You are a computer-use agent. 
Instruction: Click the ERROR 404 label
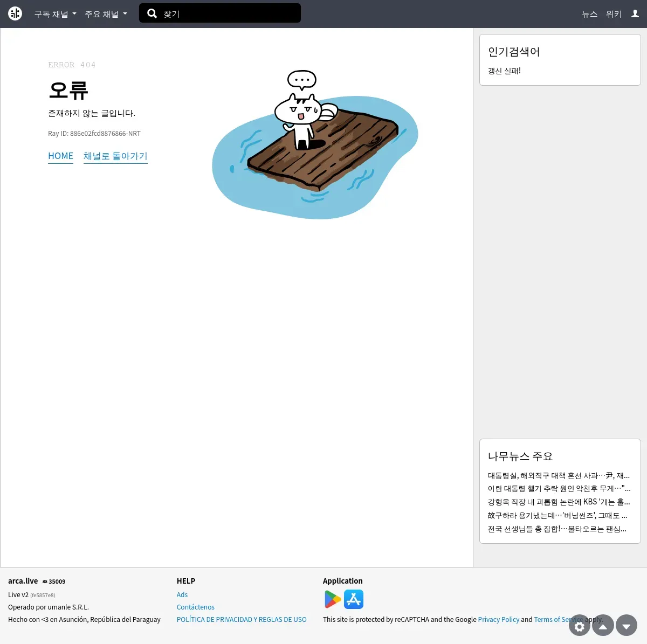tap(72, 65)
